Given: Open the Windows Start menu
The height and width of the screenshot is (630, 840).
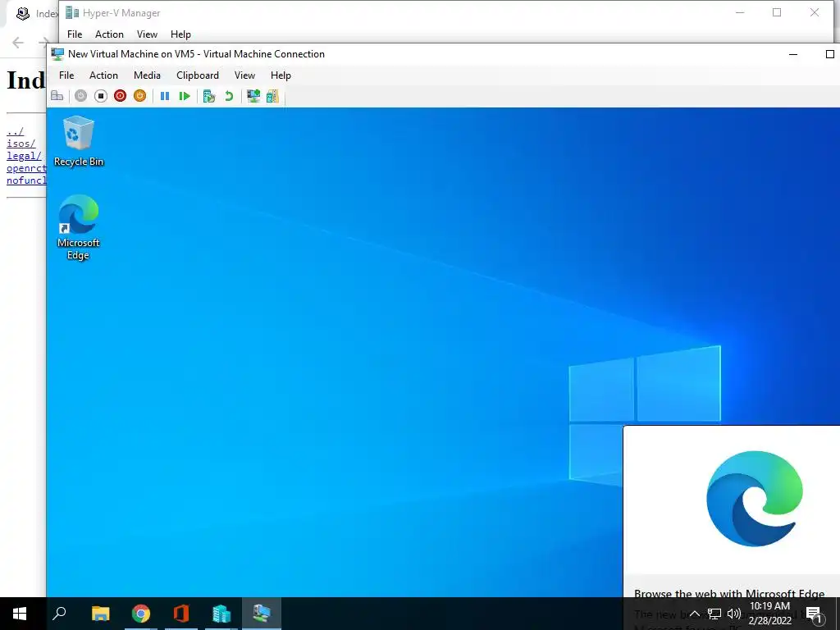Looking at the screenshot, I should tap(20, 614).
